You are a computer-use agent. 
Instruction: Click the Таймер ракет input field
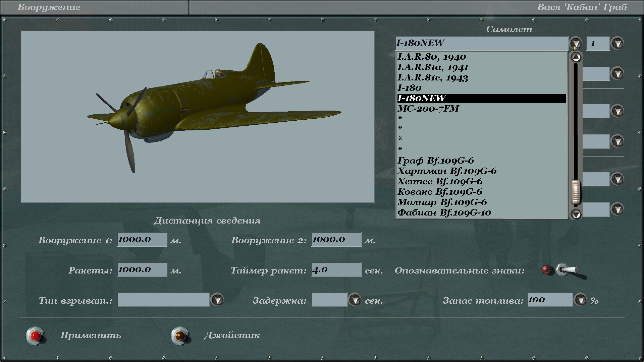pyautogui.click(x=336, y=270)
